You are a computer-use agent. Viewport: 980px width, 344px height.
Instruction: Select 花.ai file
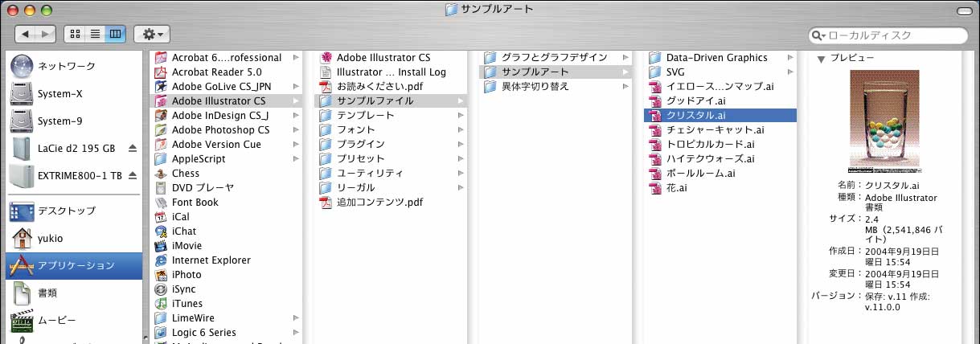[720, 188]
